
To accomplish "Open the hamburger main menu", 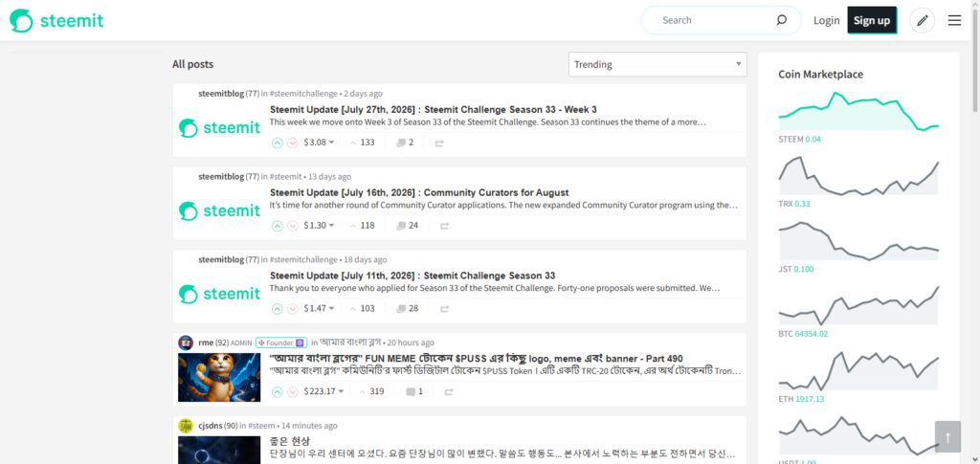I will pyautogui.click(x=954, y=21).
